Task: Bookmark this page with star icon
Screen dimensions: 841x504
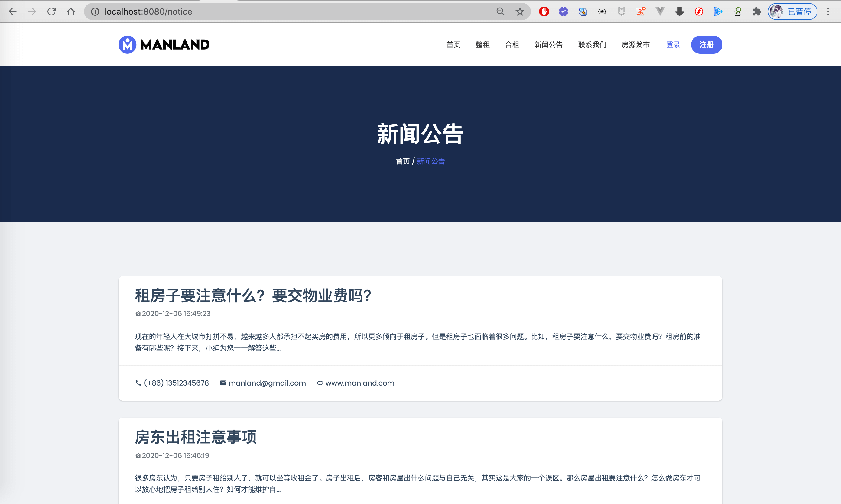Action: (520, 11)
